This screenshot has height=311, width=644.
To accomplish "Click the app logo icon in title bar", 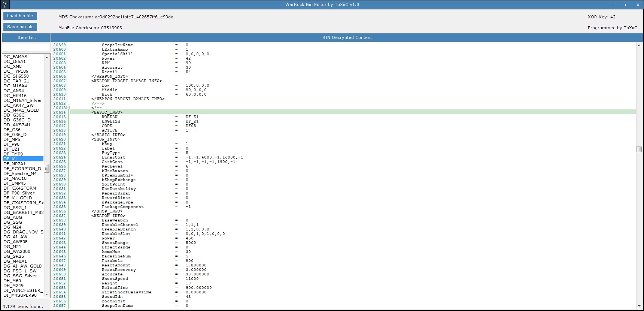I will [x=5, y=5].
